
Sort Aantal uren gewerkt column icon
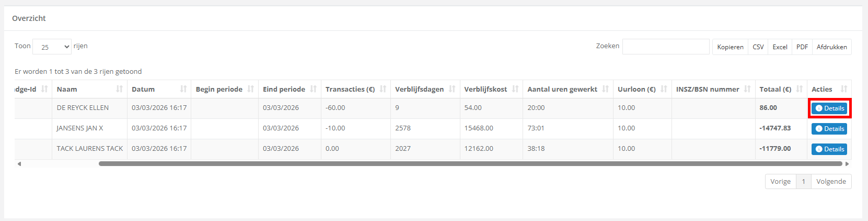pos(606,89)
